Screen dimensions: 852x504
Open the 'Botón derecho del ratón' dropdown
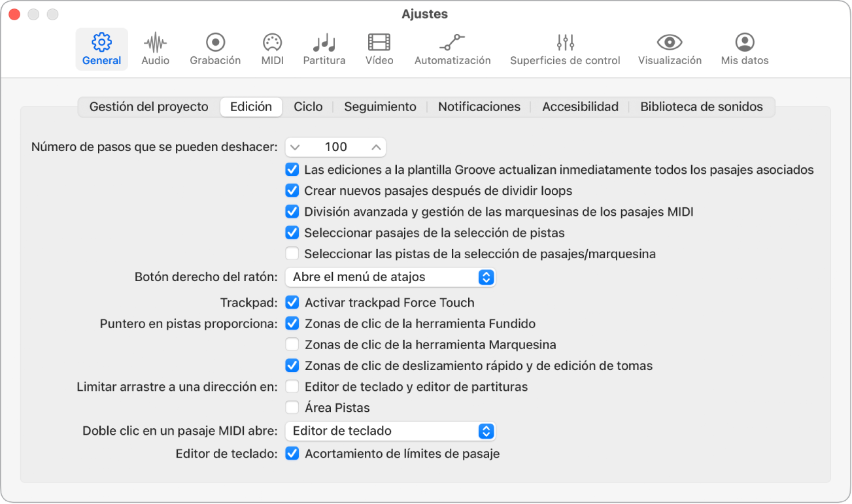(x=390, y=277)
